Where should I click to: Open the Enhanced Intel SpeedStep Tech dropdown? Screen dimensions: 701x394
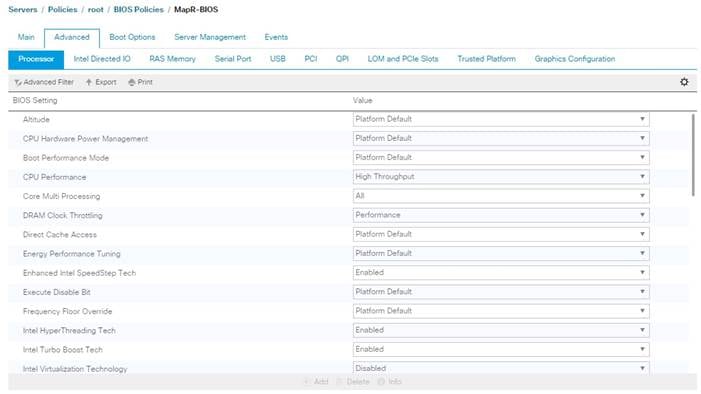(501, 272)
